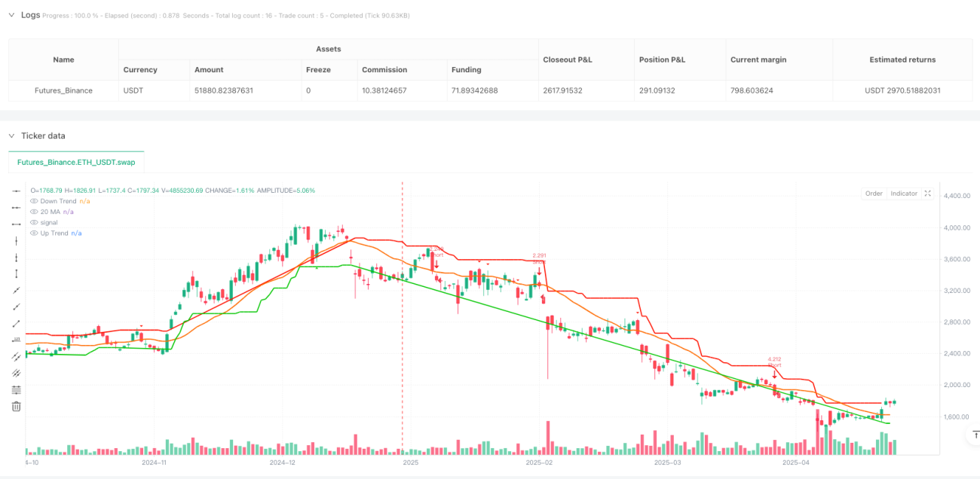Select the price line tool with number label

17,340
